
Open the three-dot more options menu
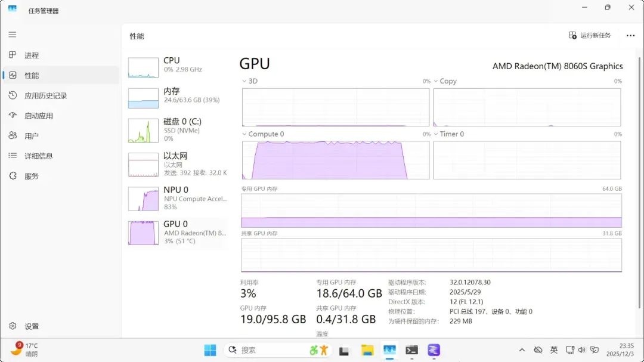pyautogui.click(x=630, y=36)
